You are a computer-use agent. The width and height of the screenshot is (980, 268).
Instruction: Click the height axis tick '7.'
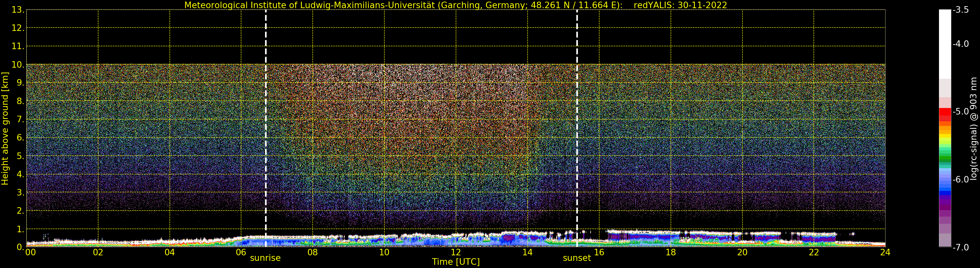coord(21,119)
